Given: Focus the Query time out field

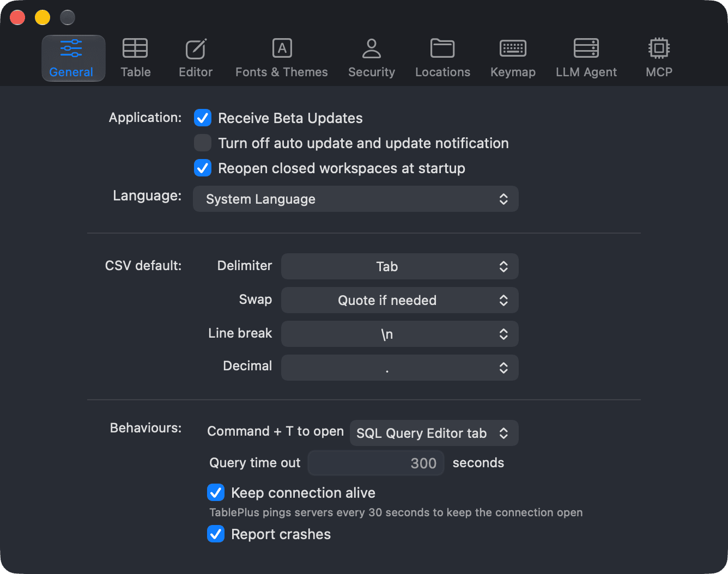Looking at the screenshot, I should pyautogui.click(x=376, y=463).
